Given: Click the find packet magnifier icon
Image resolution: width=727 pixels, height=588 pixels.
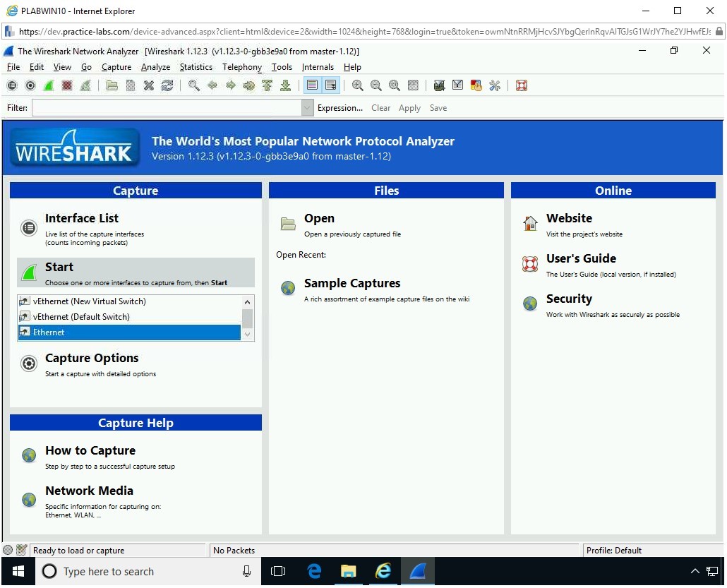Looking at the screenshot, I should coord(193,85).
